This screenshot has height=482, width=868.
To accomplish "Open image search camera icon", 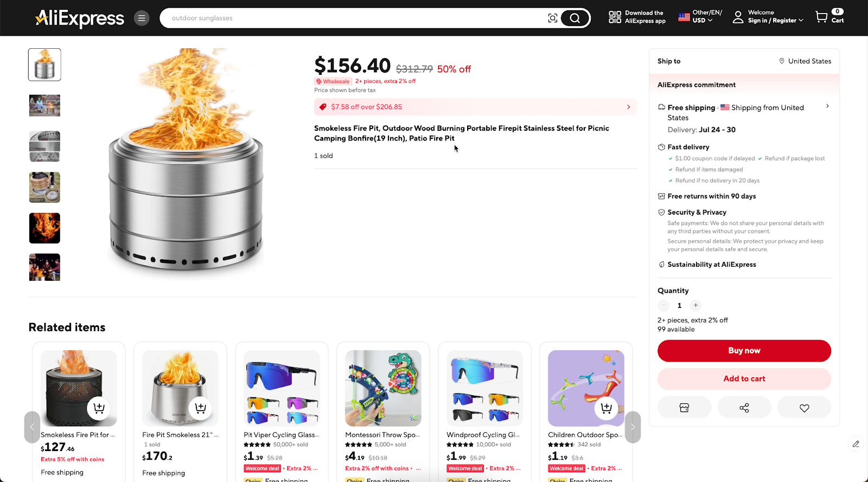I will 552,18.
